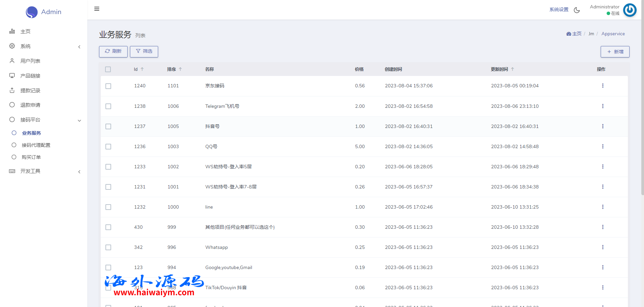
Task: Click the 刷新 refresh button
Action: (113, 51)
